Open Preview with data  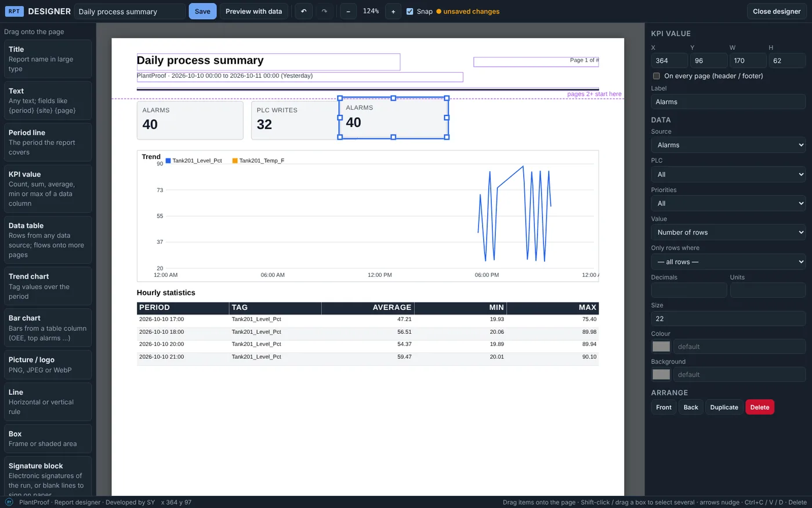253,11
